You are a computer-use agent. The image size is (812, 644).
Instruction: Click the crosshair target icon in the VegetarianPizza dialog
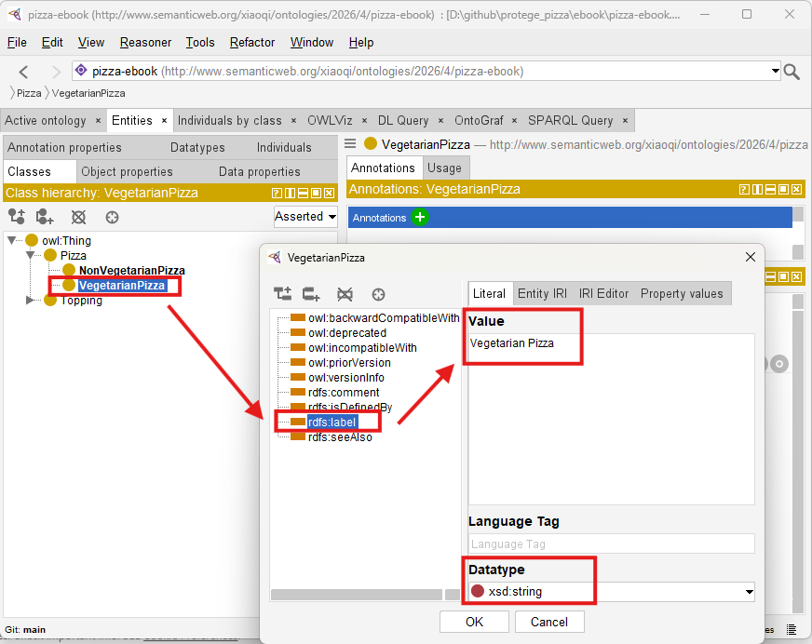pyautogui.click(x=379, y=295)
